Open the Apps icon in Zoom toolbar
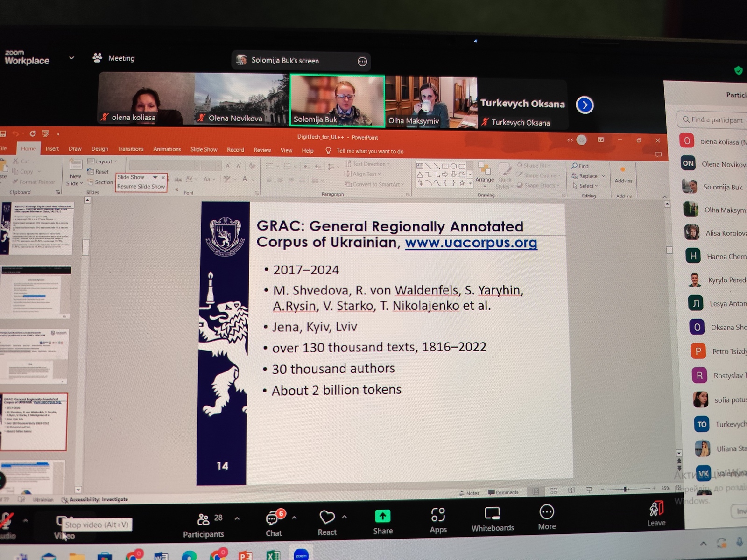This screenshot has width=747, height=560. [438, 515]
